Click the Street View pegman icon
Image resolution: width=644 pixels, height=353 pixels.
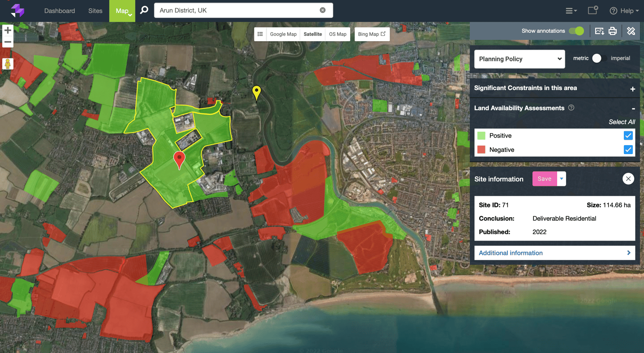(x=8, y=64)
